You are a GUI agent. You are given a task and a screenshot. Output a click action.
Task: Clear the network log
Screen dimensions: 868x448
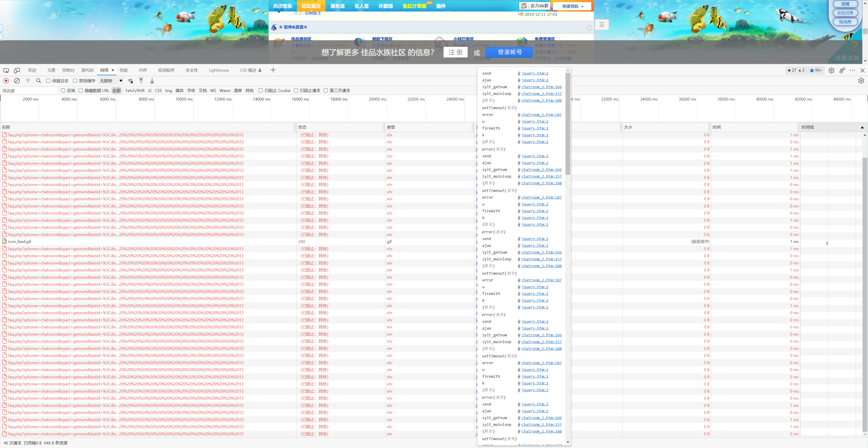tap(17, 81)
